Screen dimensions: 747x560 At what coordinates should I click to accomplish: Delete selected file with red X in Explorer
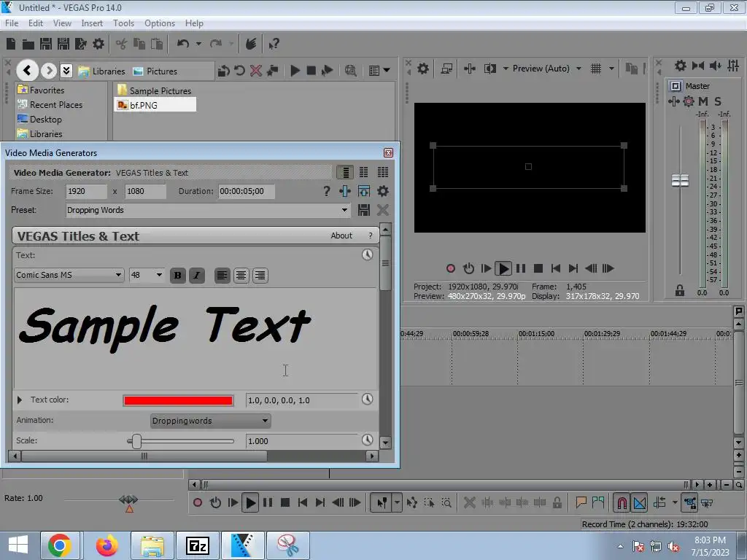[256, 71]
